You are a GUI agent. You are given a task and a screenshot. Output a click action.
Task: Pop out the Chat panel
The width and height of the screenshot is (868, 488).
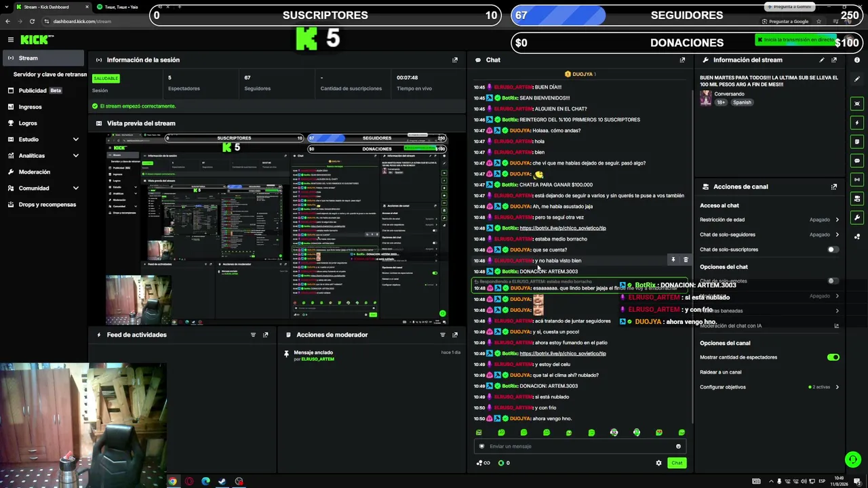(x=682, y=60)
